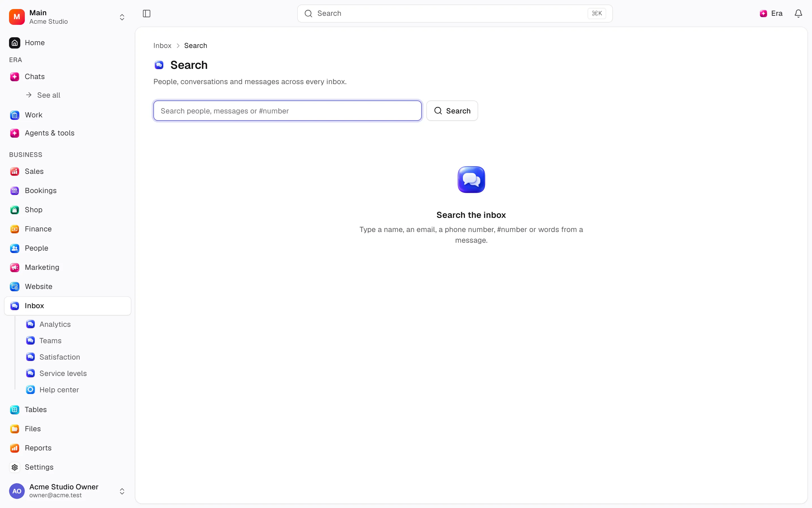This screenshot has width=812, height=508.
Task: Click the Inbox breadcrumb link
Action: click(x=162, y=46)
